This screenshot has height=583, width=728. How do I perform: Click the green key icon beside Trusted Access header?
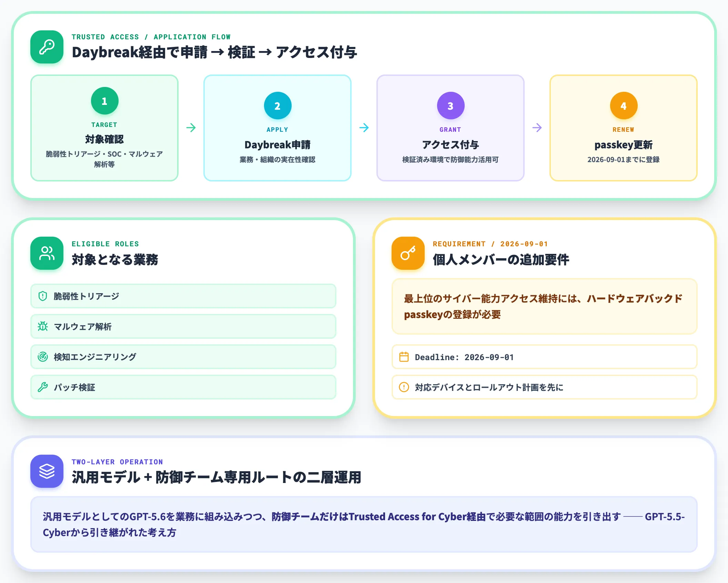(x=47, y=47)
